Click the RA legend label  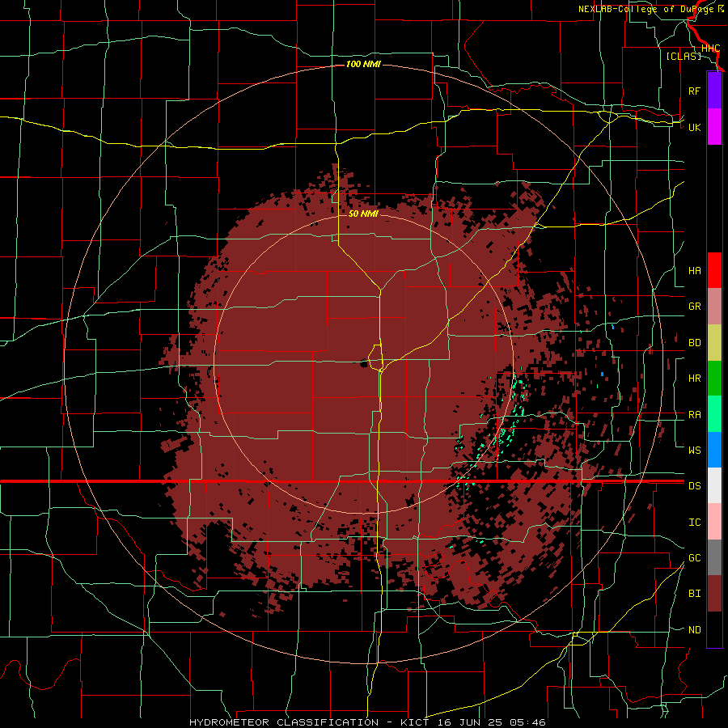(x=694, y=415)
